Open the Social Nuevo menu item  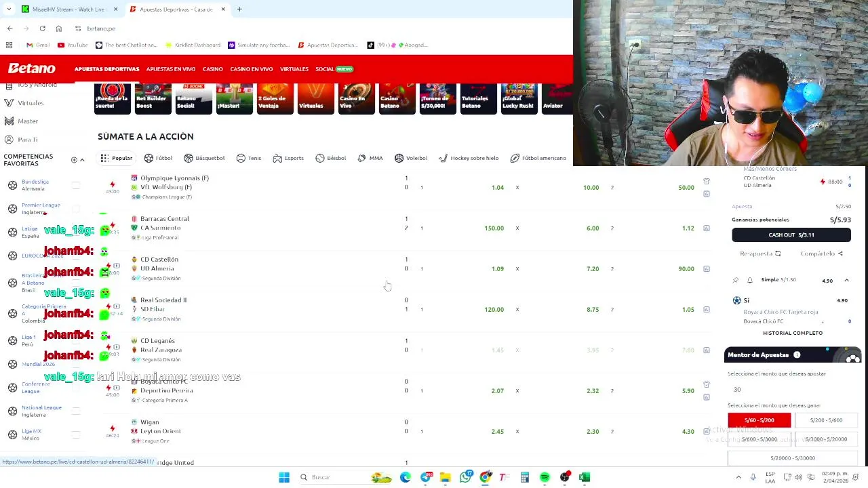coord(334,69)
